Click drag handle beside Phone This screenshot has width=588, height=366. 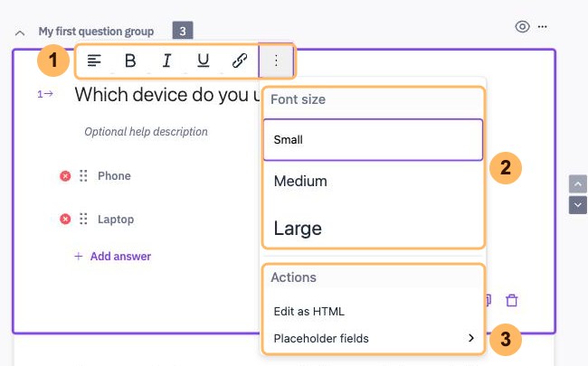pos(83,175)
